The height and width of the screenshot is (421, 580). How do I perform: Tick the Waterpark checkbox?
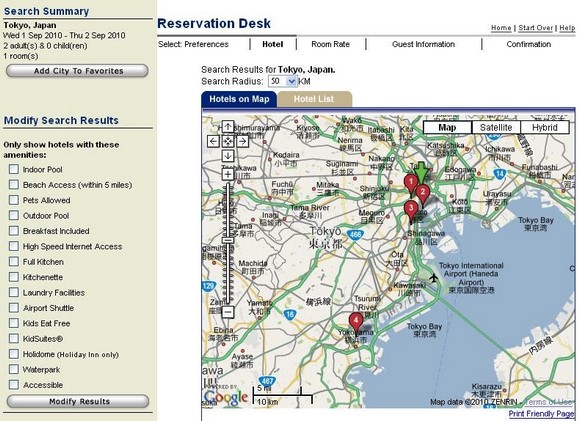pos(14,369)
